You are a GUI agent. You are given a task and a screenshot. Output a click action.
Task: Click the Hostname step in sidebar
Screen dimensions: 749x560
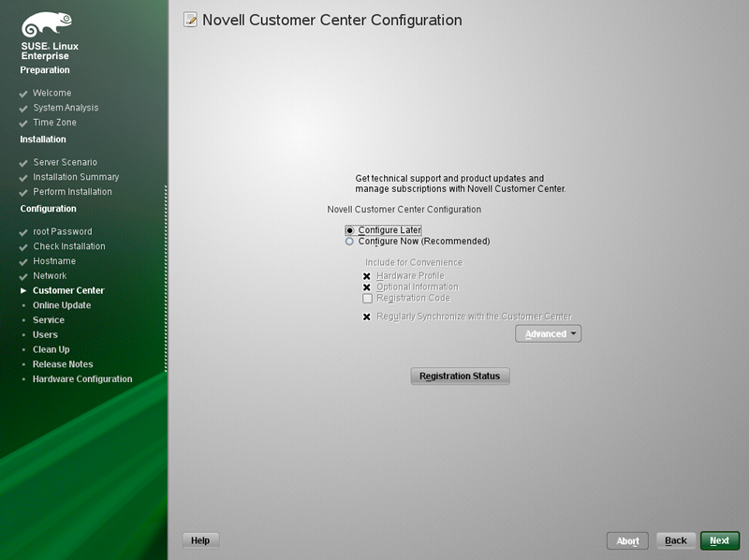click(54, 261)
